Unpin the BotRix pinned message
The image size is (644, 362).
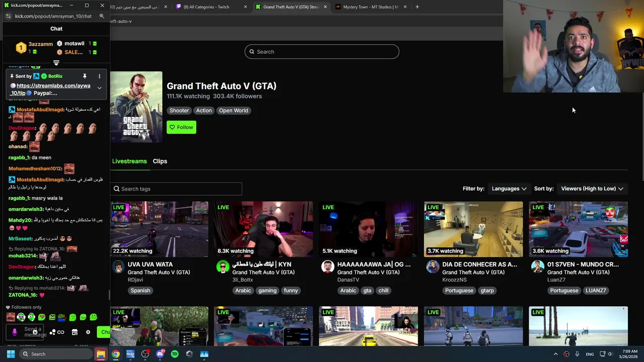pos(85,76)
